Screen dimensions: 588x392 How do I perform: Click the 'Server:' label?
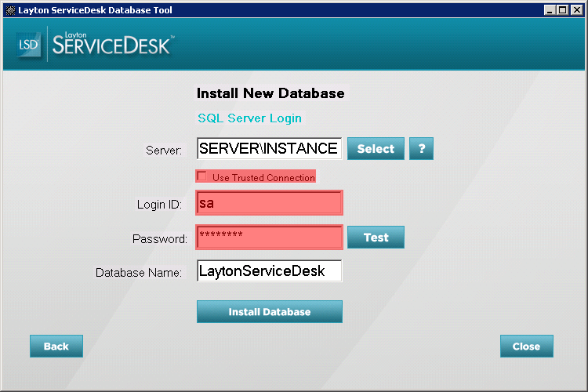[164, 151]
